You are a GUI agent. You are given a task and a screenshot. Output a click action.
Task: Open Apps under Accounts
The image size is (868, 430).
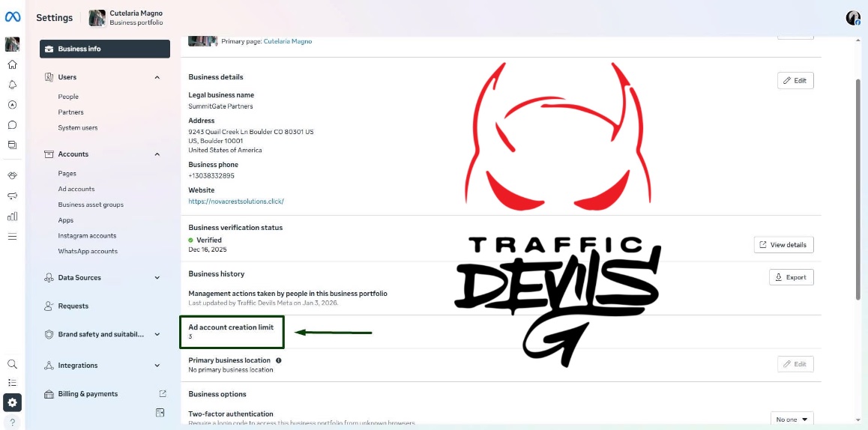pos(66,219)
